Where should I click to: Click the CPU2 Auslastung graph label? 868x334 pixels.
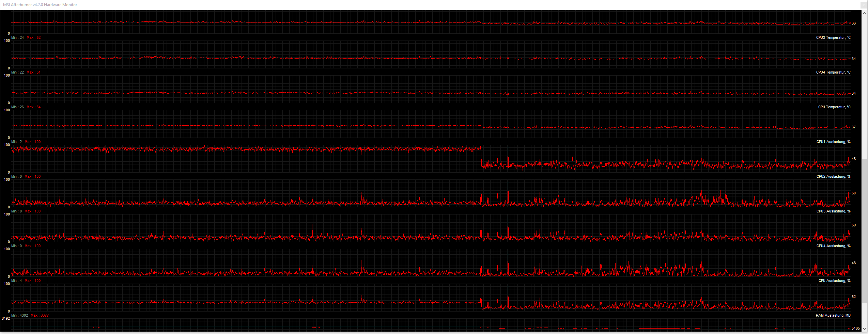coord(833,176)
